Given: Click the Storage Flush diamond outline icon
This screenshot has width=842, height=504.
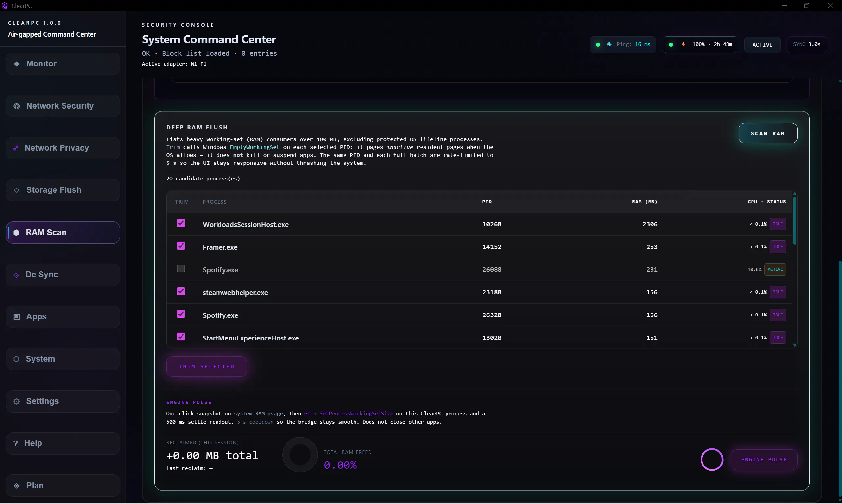Looking at the screenshot, I should (17, 190).
